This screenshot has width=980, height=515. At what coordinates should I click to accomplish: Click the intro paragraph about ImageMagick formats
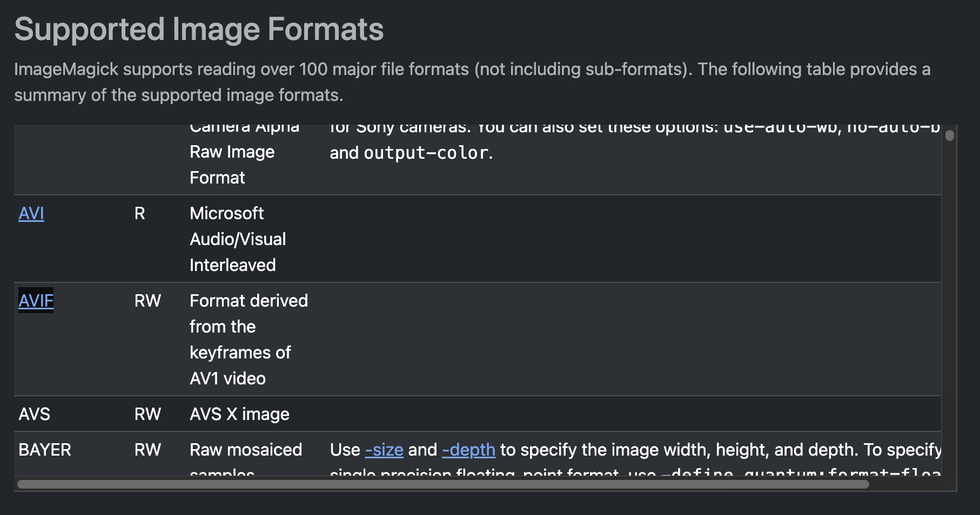tap(472, 82)
